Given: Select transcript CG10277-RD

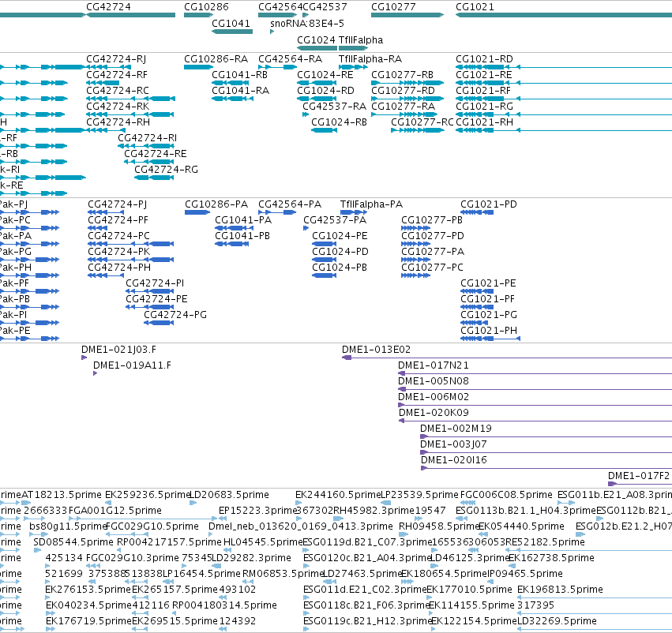Looking at the screenshot, I should click(403, 90).
